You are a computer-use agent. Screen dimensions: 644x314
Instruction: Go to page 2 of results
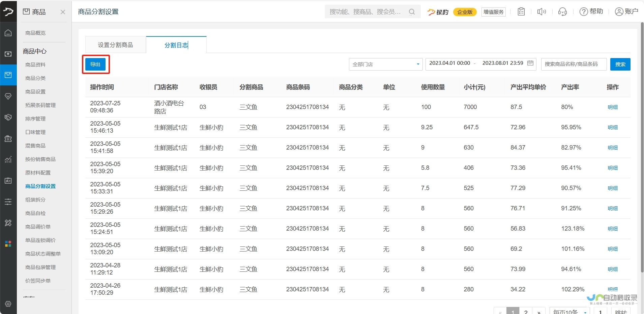526,311
